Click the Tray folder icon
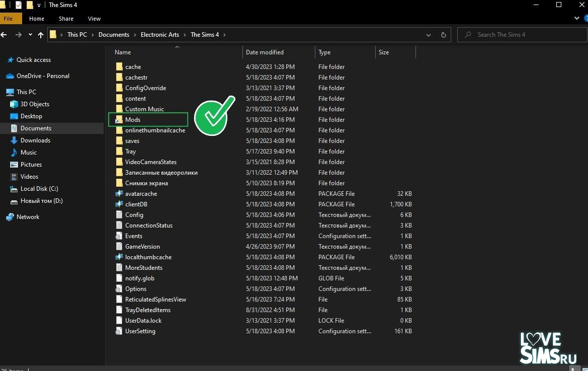This screenshot has width=588, height=371. 119,151
